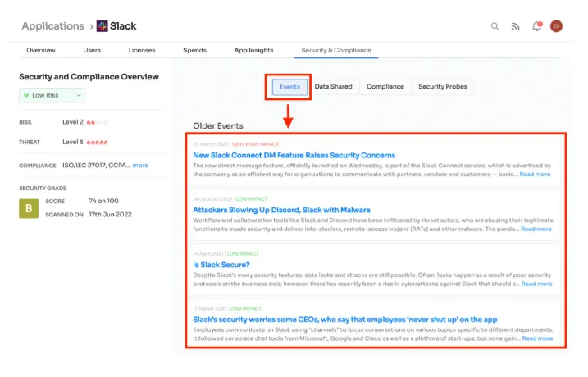Click the threat level 5 flame icons
The image size is (588, 377).
point(97,143)
